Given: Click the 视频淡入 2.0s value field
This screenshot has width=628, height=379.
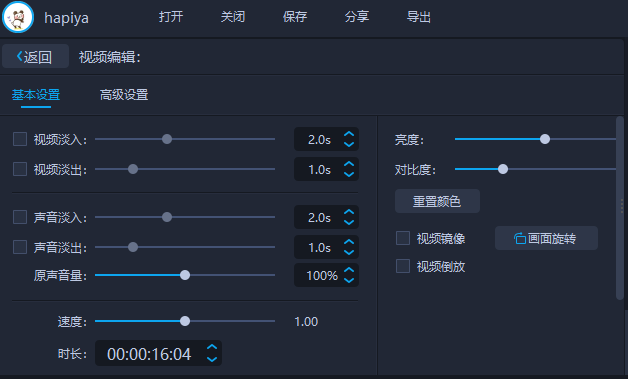Looking at the screenshot, I should click(x=326, y=139).
